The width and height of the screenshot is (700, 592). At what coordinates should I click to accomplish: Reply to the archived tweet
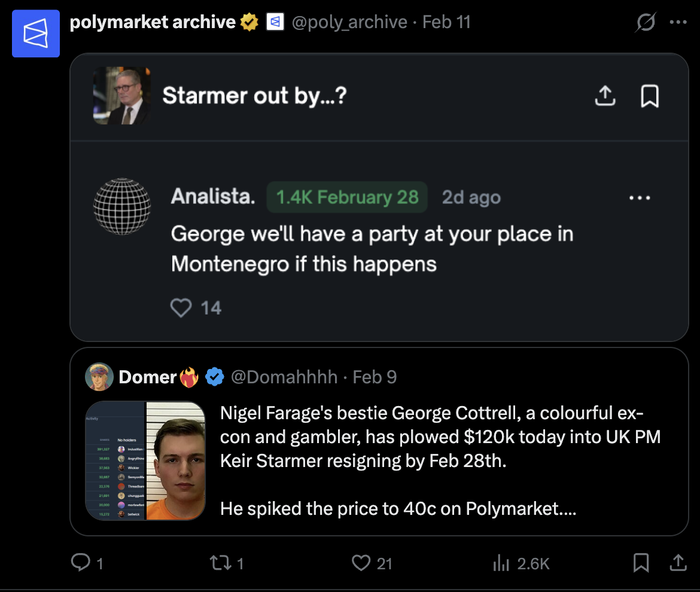(82, 563)
